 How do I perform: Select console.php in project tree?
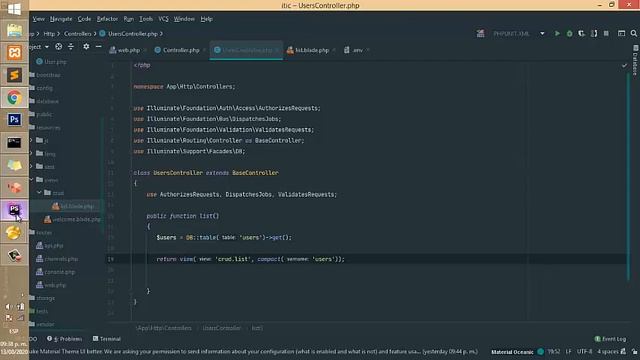pyautogui.click(x=56, y=271)
